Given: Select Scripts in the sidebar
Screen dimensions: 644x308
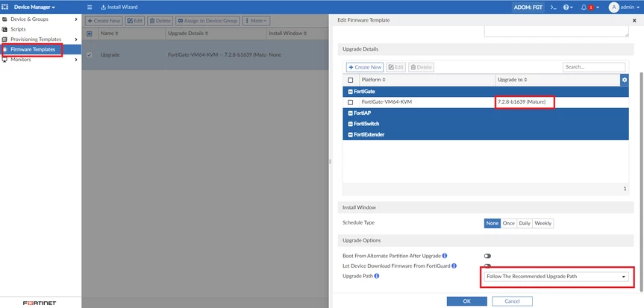Looking at the screenshot, I should [18, 29].
